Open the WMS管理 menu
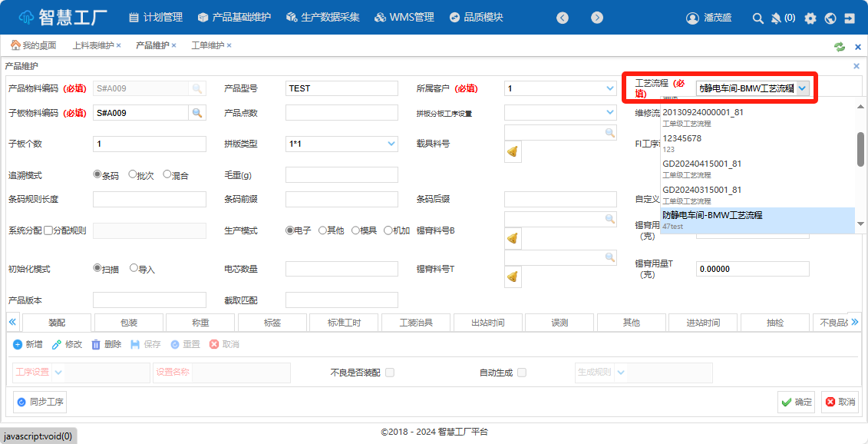The width and height of the screenshot is (868, 444). [404, 18]
